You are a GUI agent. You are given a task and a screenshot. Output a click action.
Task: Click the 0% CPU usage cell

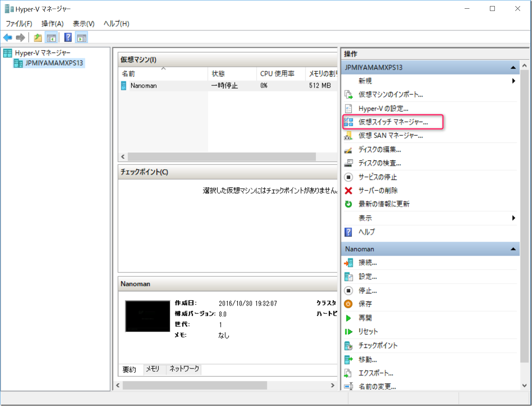click(264, 86)
